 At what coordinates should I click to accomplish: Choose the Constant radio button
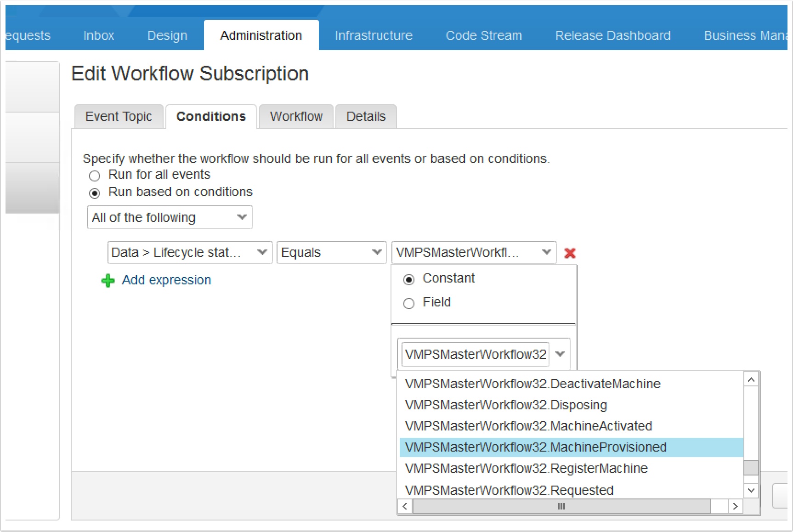[408, 279]
